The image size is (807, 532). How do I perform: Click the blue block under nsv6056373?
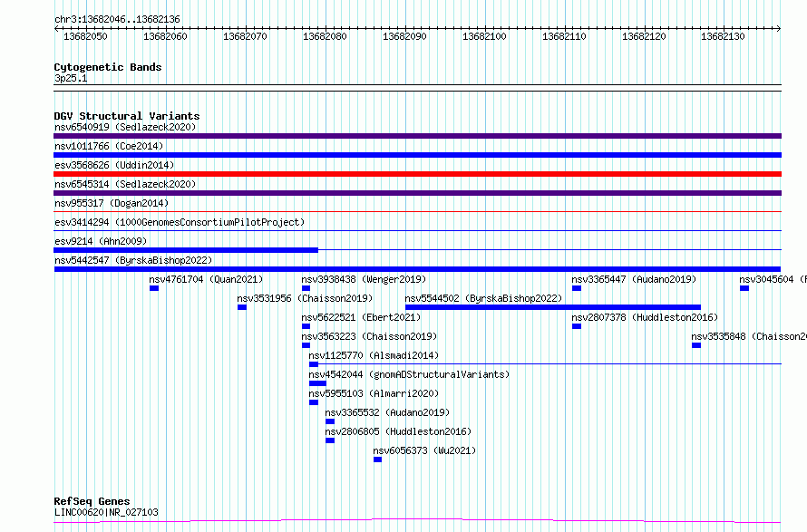[x=378, y=459]
